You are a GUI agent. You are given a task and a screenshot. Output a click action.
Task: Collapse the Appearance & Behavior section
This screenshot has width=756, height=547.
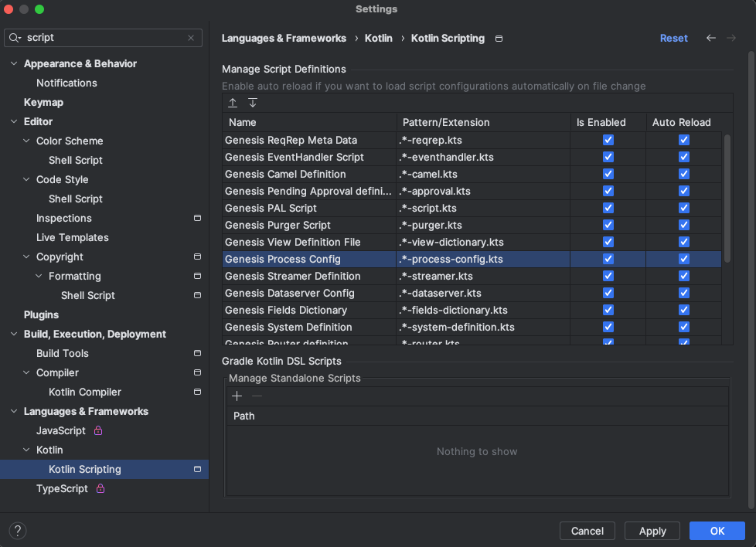click(14, 63)
